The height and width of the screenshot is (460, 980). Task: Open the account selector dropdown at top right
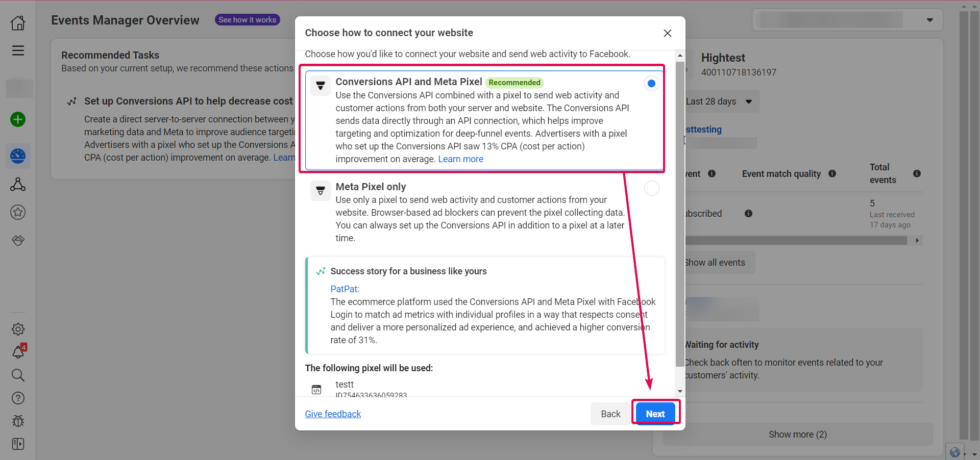pyautogui.click(x=847, y=20)
